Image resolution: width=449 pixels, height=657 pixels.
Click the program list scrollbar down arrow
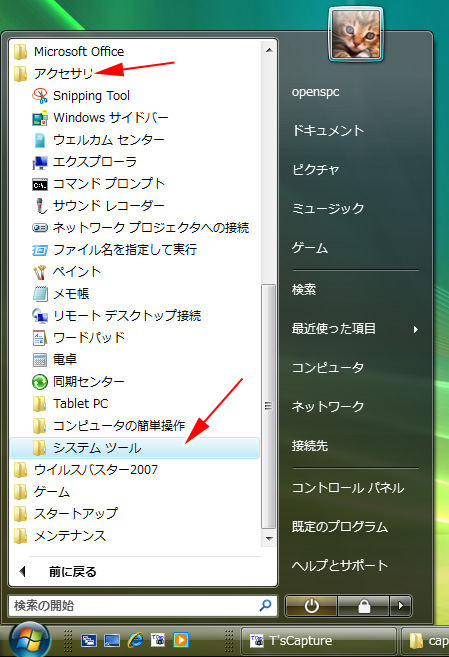coord(269,539)
